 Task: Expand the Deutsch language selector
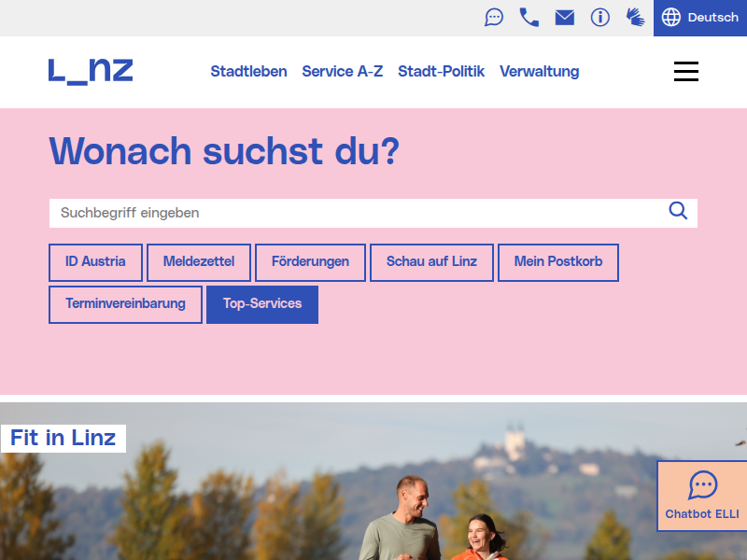point(699,18)
